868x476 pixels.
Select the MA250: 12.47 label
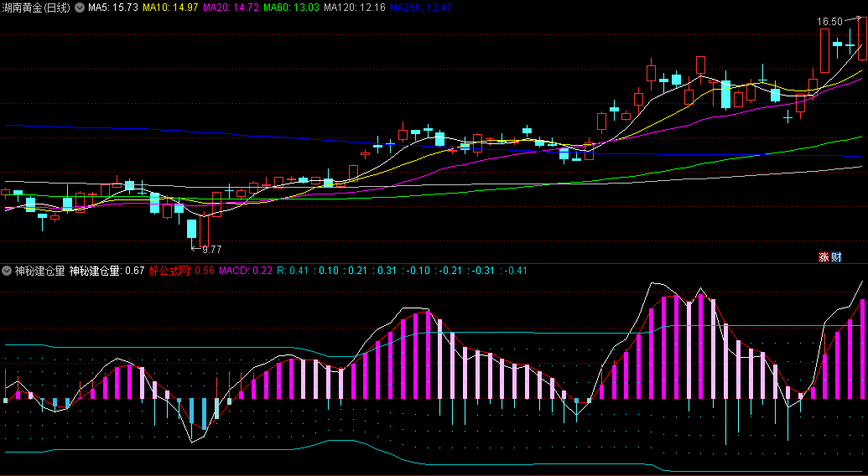tap(420, 8)
